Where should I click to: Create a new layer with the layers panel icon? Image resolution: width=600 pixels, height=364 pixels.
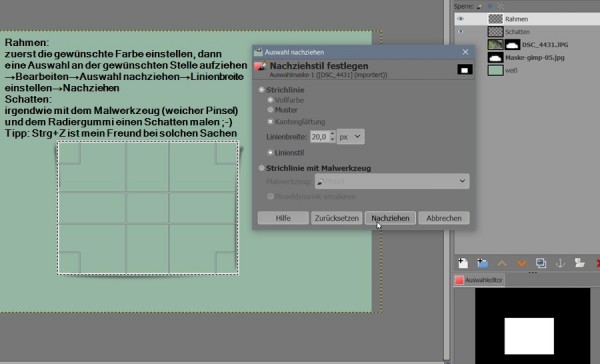click(x=463, y=263)
